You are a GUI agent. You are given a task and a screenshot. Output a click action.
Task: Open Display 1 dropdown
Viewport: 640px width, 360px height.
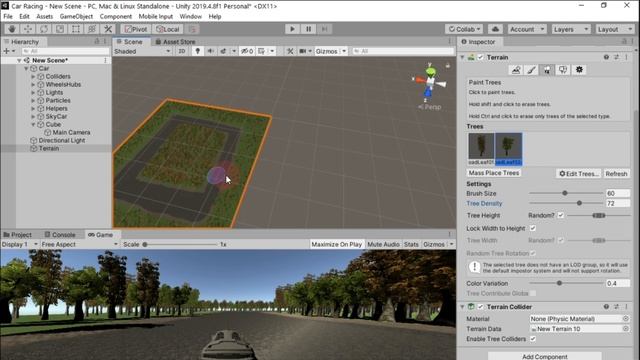[x=19, y=244]
